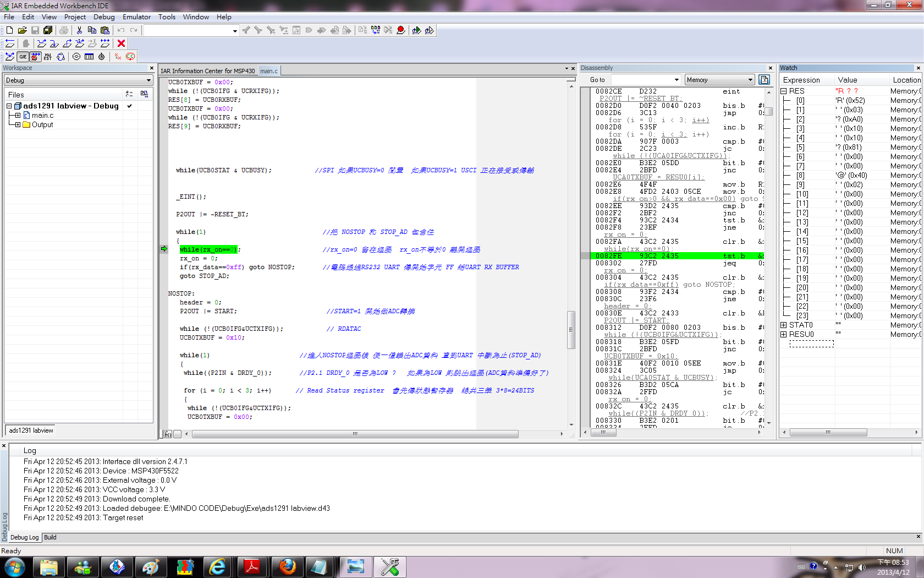Click the function list icon below the editor

click(168, 434)
